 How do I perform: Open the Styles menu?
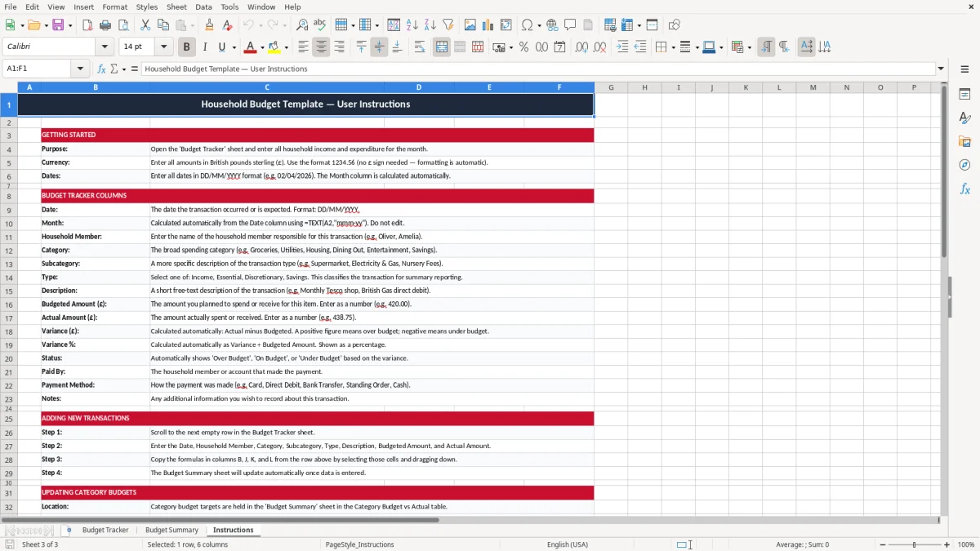(147, 7)
